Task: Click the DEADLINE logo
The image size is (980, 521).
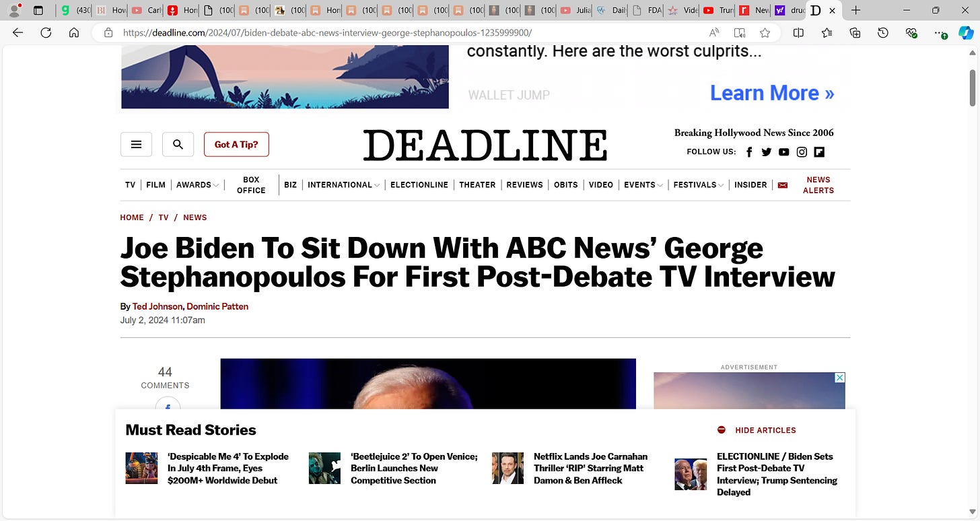Action: click(485, 145)
